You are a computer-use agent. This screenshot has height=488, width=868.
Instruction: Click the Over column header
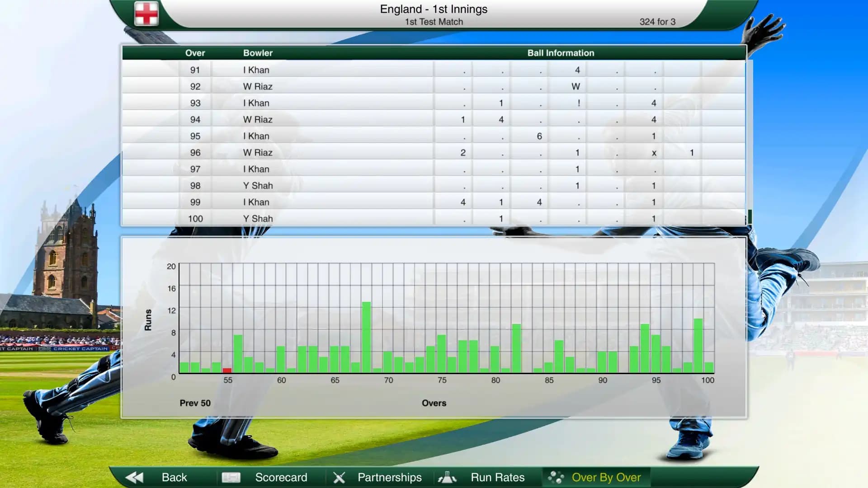[x=195, y=53]
